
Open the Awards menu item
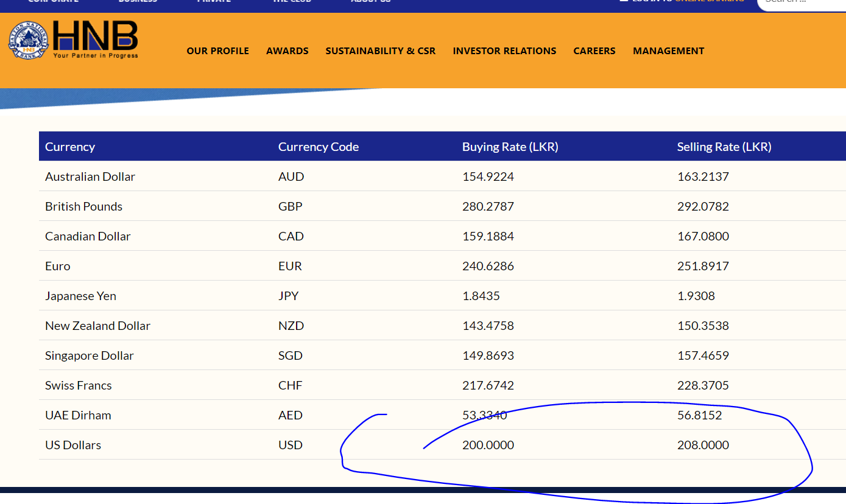287,51
